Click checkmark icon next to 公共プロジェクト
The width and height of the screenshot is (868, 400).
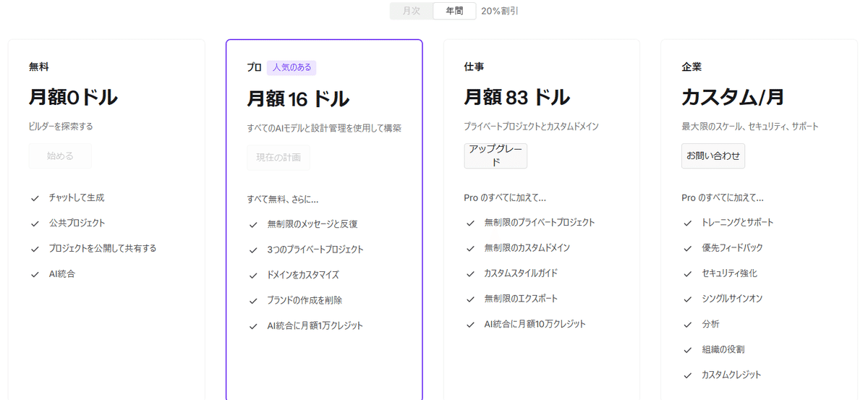click(35, 223)
